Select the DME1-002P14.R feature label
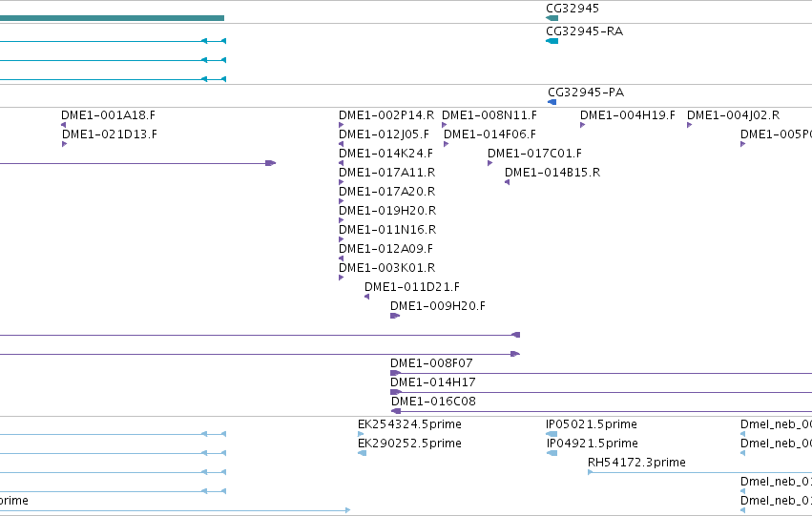The image size is (812, 516). (x=386, y=114)
